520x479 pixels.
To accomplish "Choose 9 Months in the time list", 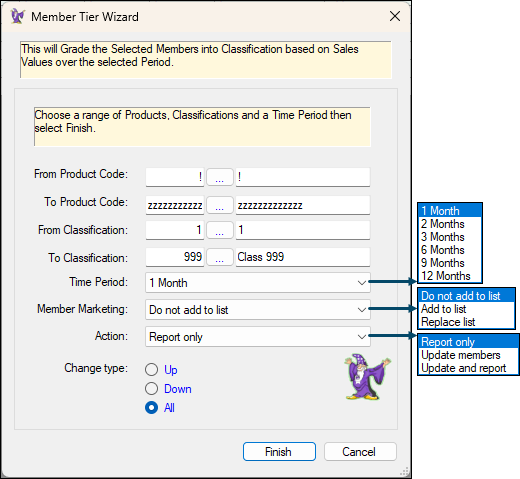I will coord(449,263).
